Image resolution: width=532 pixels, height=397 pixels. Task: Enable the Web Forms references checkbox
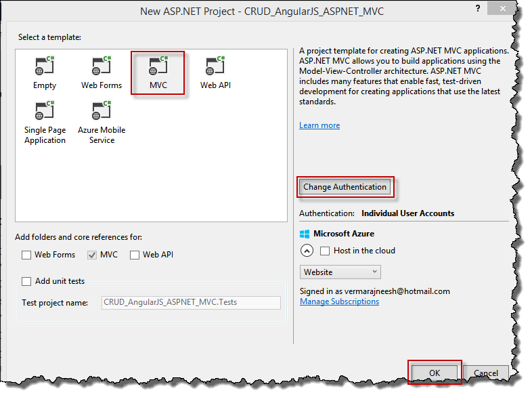26,255
